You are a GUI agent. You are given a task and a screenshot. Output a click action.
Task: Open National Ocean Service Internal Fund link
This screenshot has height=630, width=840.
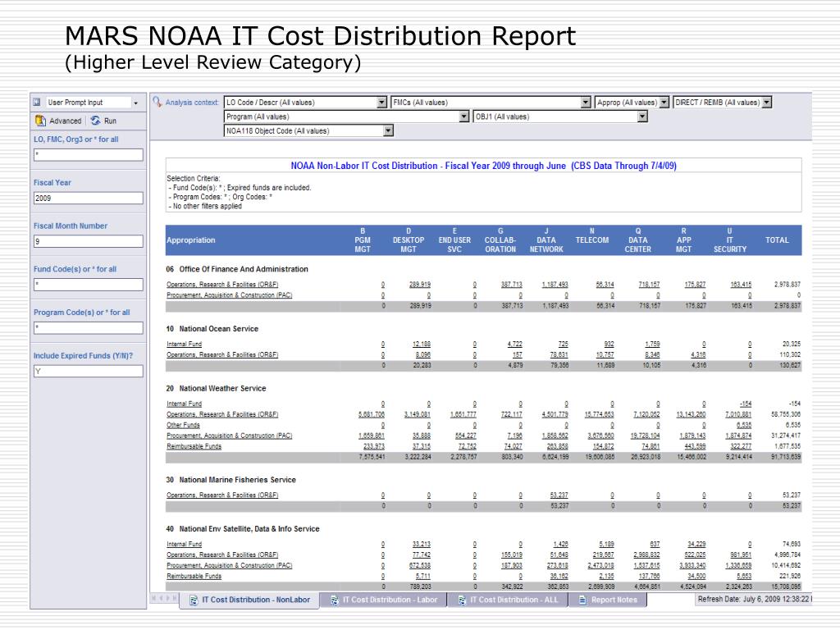[x=185, y=344]
